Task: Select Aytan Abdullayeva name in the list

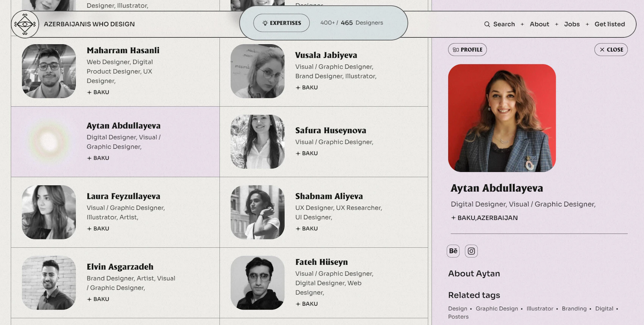Action: click(123, 126)
